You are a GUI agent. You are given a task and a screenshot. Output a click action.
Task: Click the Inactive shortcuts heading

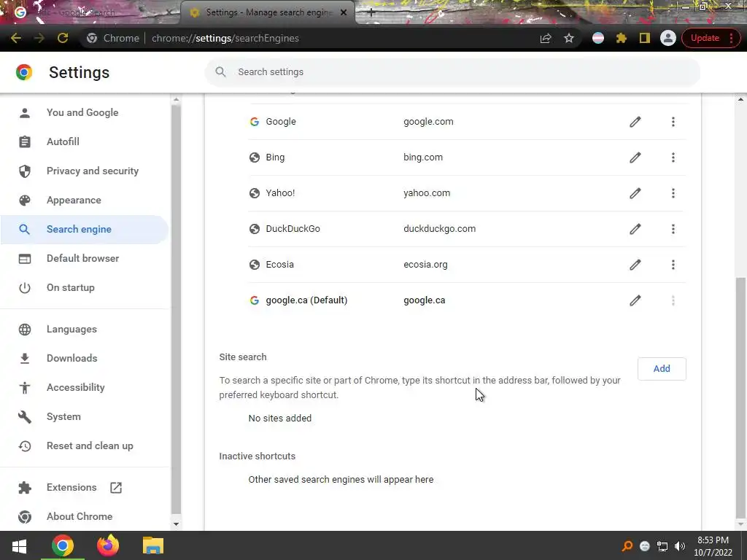(x=258, y=456)
